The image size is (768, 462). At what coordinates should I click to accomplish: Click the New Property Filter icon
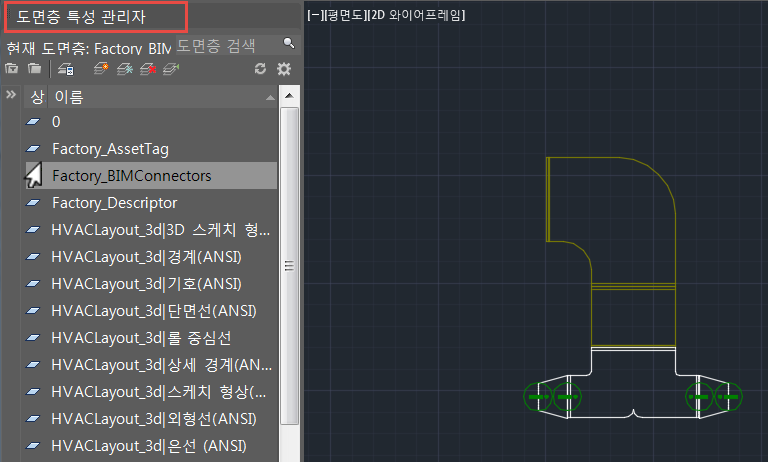coord(12,69)
